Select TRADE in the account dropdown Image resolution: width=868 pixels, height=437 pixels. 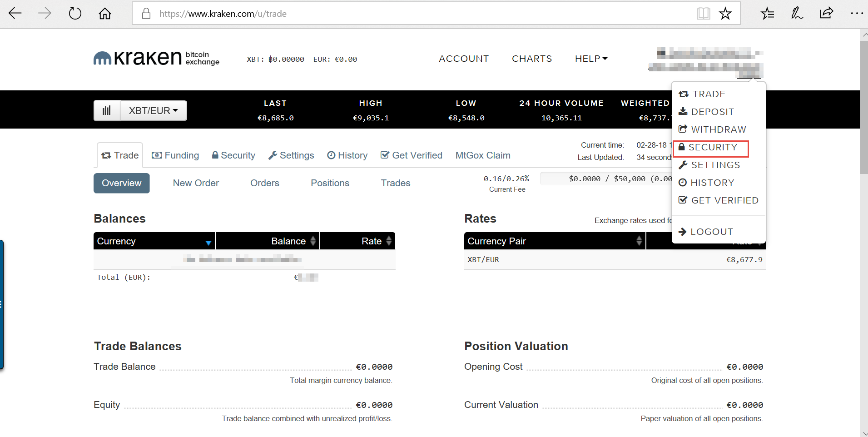click(x=702, y=94)
